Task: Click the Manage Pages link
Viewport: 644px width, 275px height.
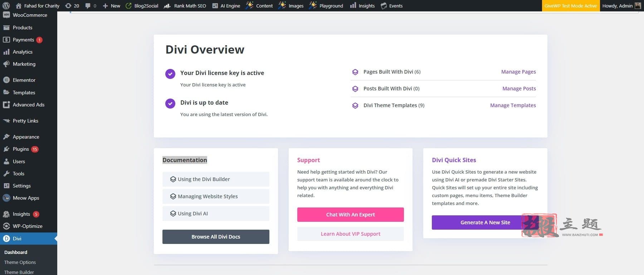Action: pyautogui.click(x=518, y=72)
